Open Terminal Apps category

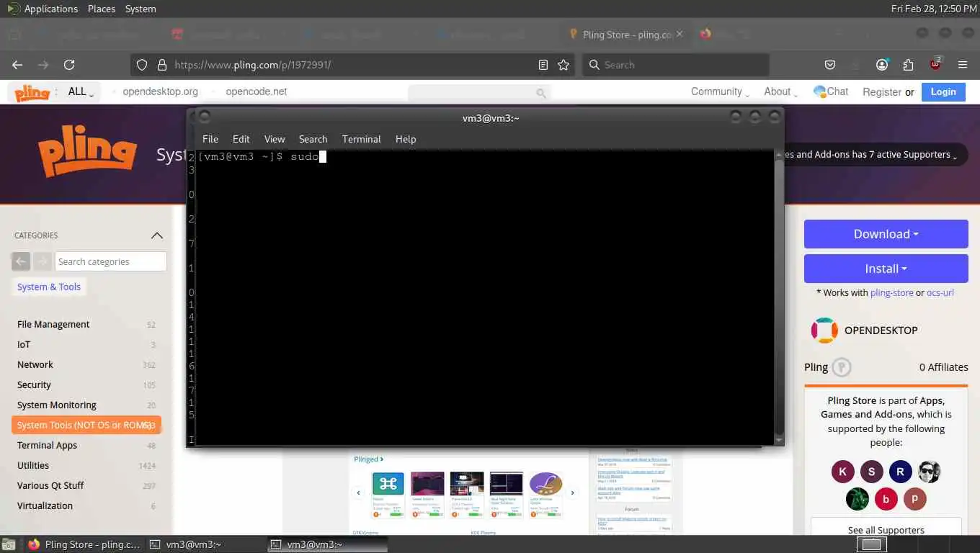click(47, 445)
